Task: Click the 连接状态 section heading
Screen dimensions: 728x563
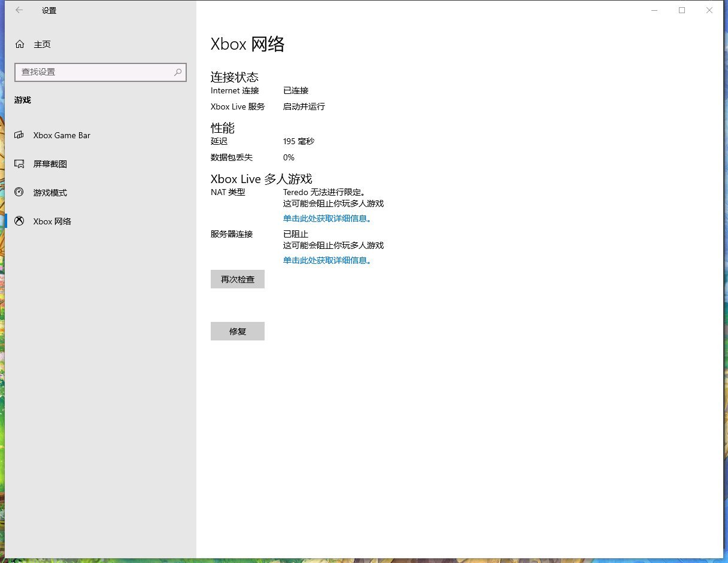Action: pos(235,77)
